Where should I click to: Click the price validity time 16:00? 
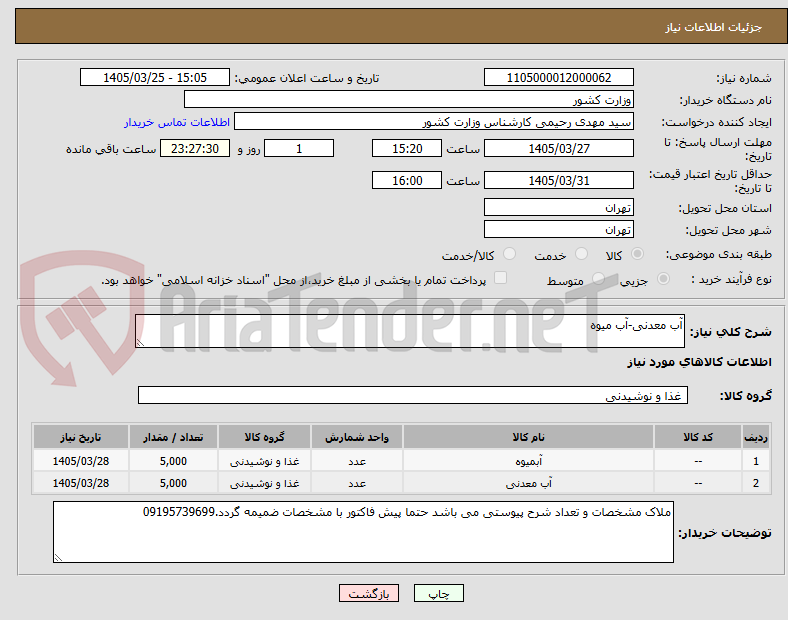coord(407,180)
